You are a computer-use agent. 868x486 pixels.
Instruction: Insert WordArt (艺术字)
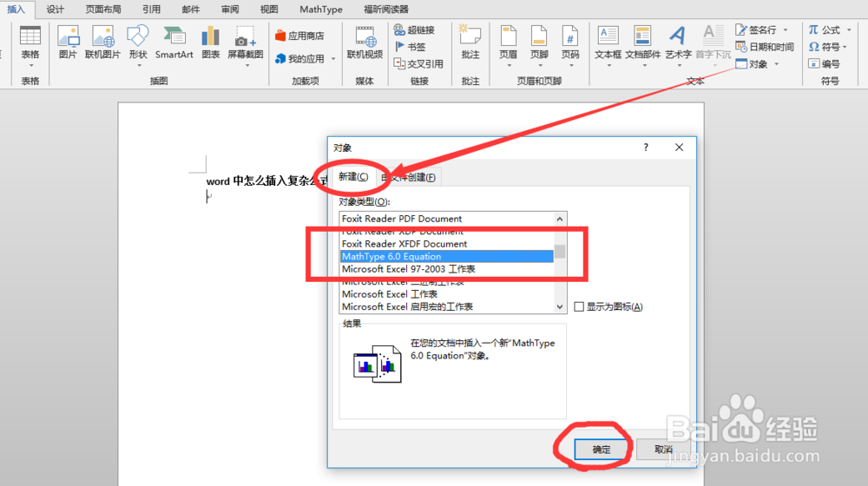coord(678,45)
